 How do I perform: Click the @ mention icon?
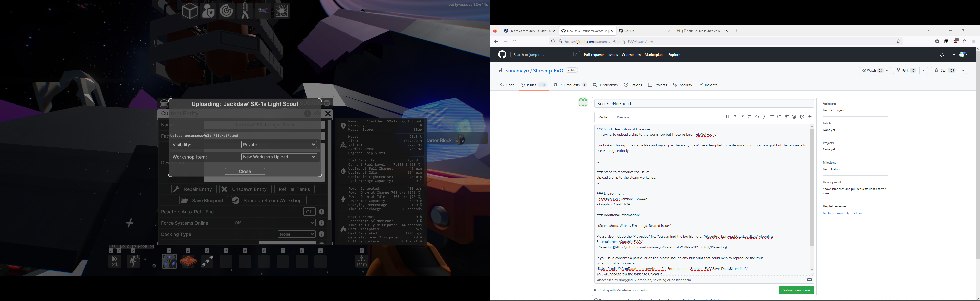[x=794, y=117]
